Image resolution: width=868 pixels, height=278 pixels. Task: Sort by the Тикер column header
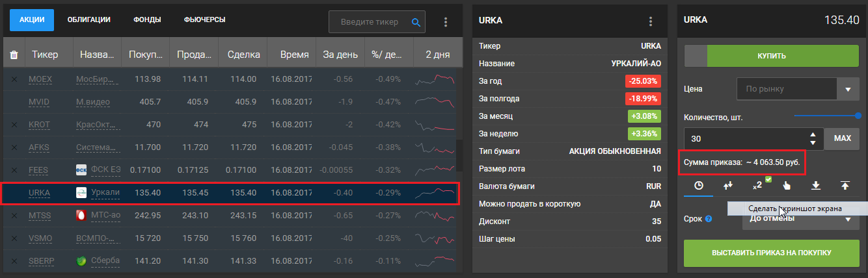[x=49, y=55]
